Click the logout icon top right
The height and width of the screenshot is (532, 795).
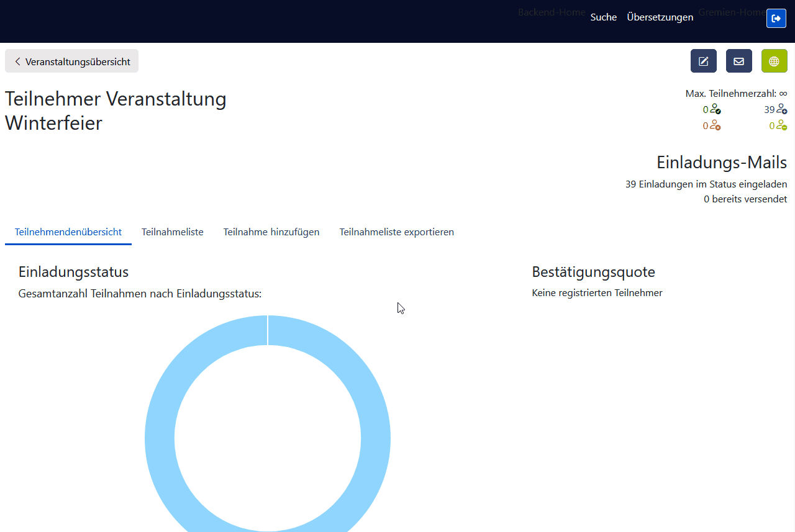tap(776, 18)
